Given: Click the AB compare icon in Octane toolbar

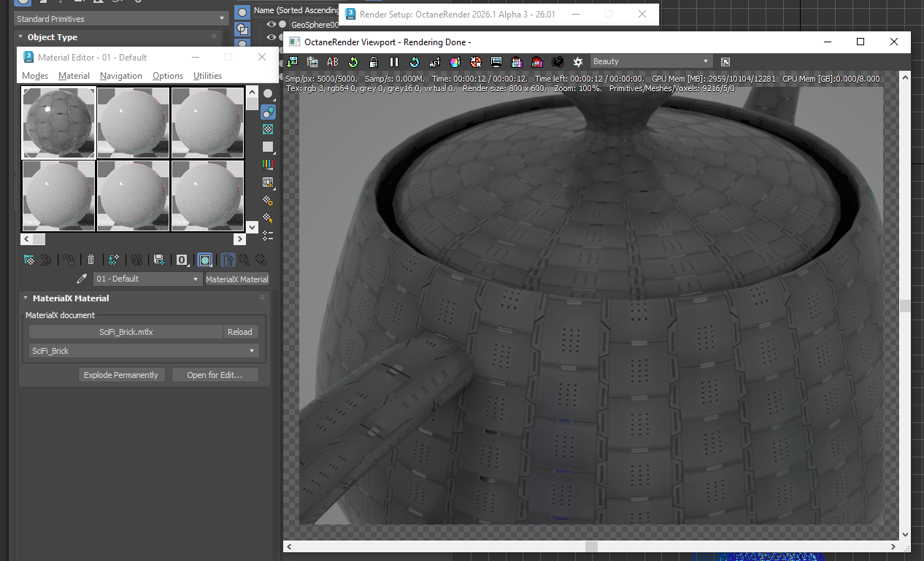Looking at the screenshot, I should click(333, 62).
